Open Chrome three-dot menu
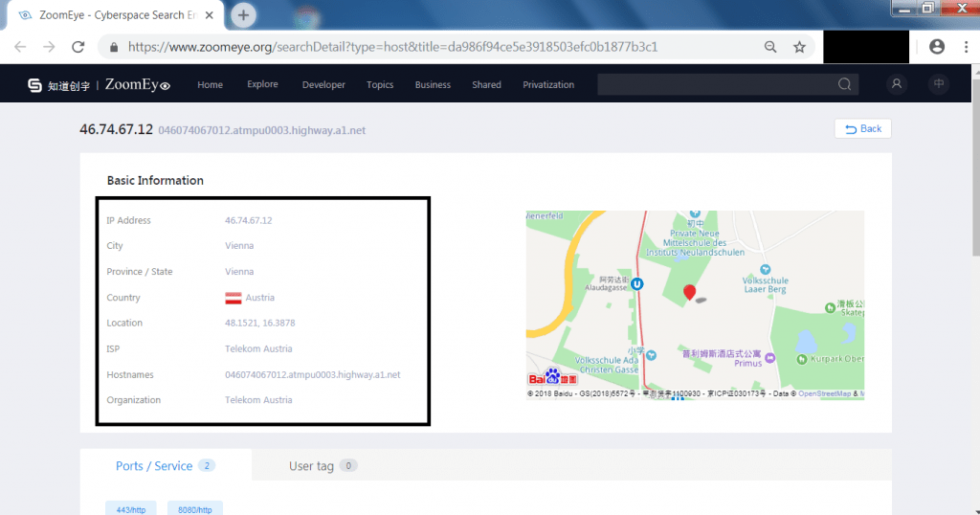This screenshot has width=980, height=515. coord(967,47)
